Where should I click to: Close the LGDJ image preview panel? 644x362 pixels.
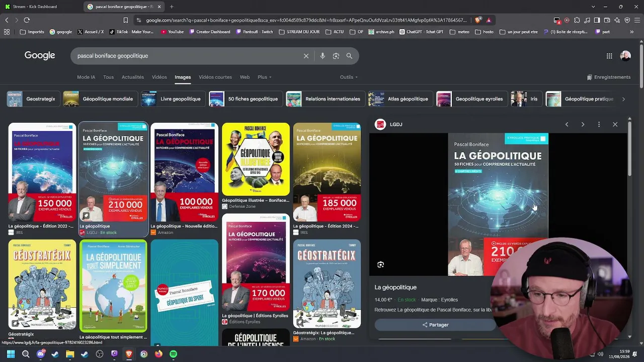(x=615, y=124)
